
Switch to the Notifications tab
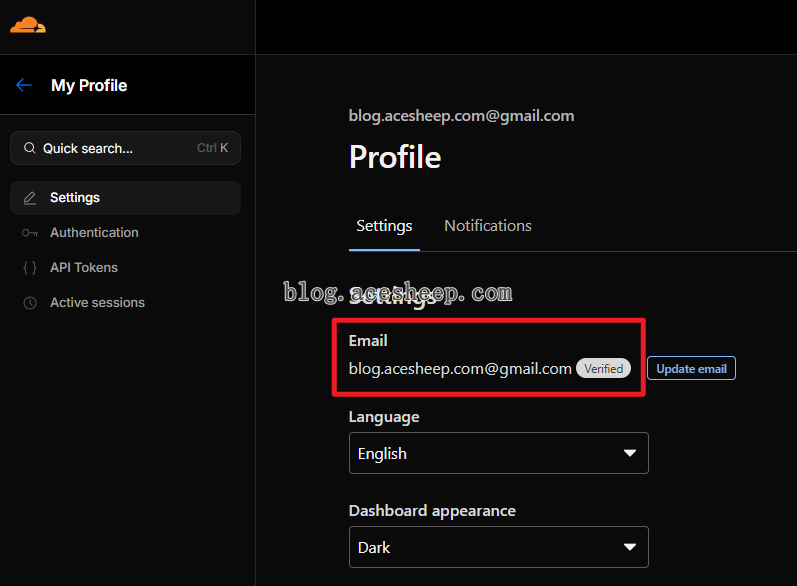click(487, 226)
